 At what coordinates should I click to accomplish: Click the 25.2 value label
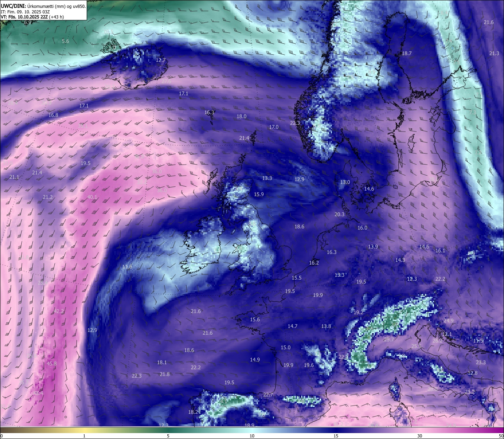click(x=470, y=392)
